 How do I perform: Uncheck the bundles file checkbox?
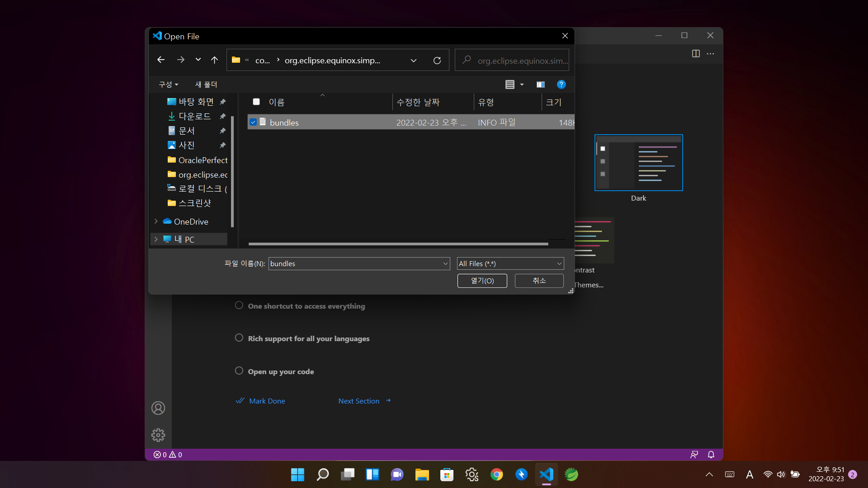click(x=253, y=122)
